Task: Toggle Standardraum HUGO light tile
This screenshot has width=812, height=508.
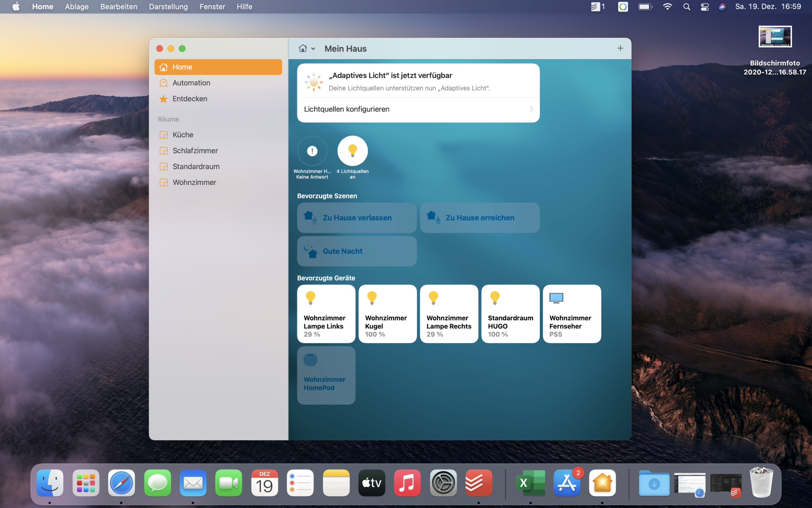Action: pyautogui.click(x=510, y=314)
